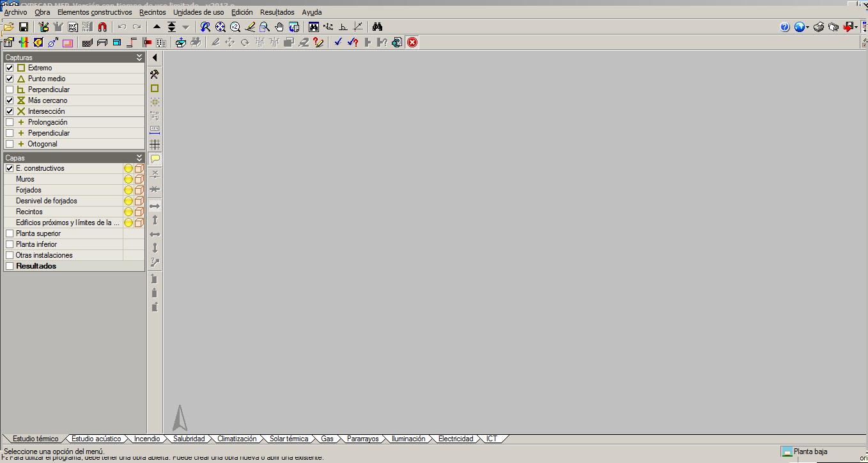This screenshot has width=868, height=463.
Task: Open the dropdown arrow next to the globe icon
Action: pos(808,27)
